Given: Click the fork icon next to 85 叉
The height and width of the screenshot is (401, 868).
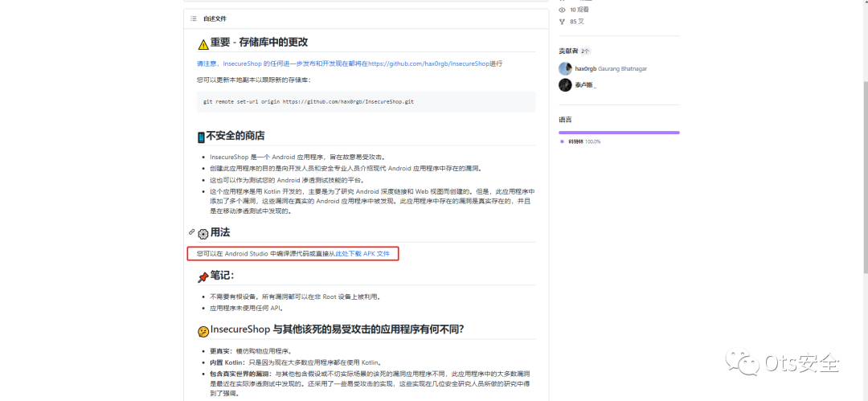Looking at the screenshot, I should [x=563, y=22].
